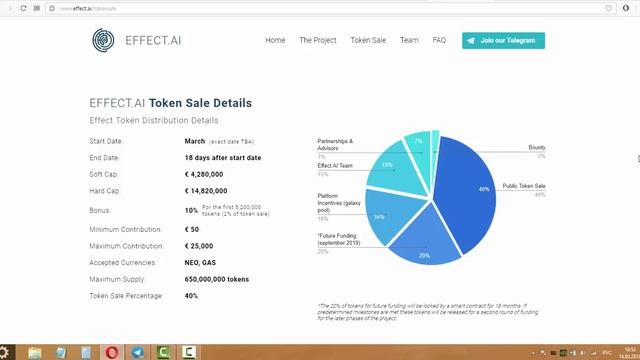Open the speed dial grid icon
Image resolution: width=640 pixels, height=360 pixels.
pyautogui.click(x=37, y=8)
